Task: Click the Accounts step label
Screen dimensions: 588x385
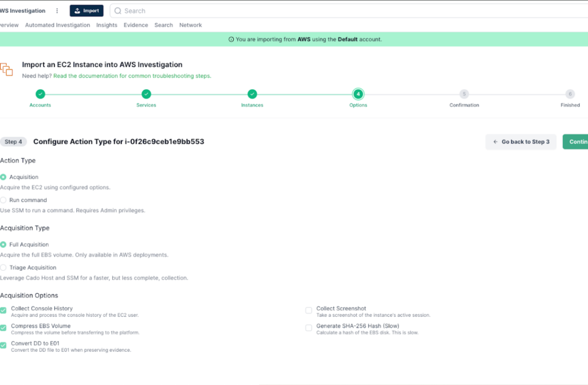Action: (40, 105)
